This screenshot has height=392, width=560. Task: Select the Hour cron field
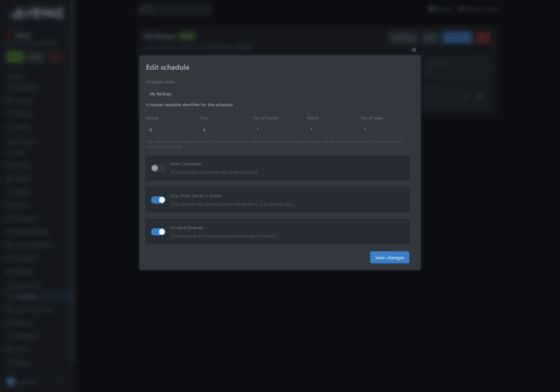[x=223, y=130]
